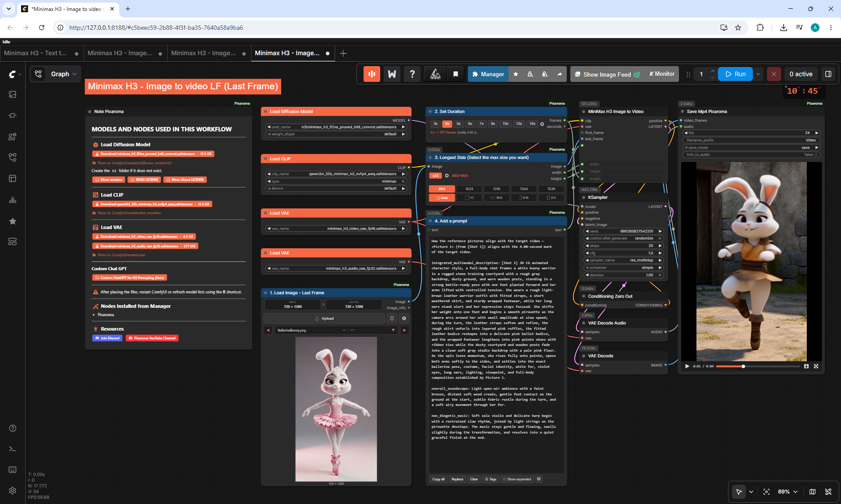Choose the 1:1 aspect ratio

469,198
